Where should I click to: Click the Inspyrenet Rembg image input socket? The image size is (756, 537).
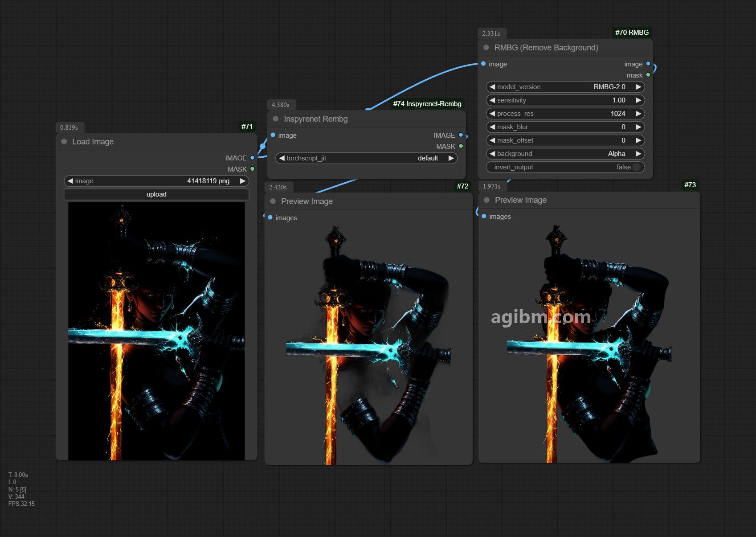(273, 135)
